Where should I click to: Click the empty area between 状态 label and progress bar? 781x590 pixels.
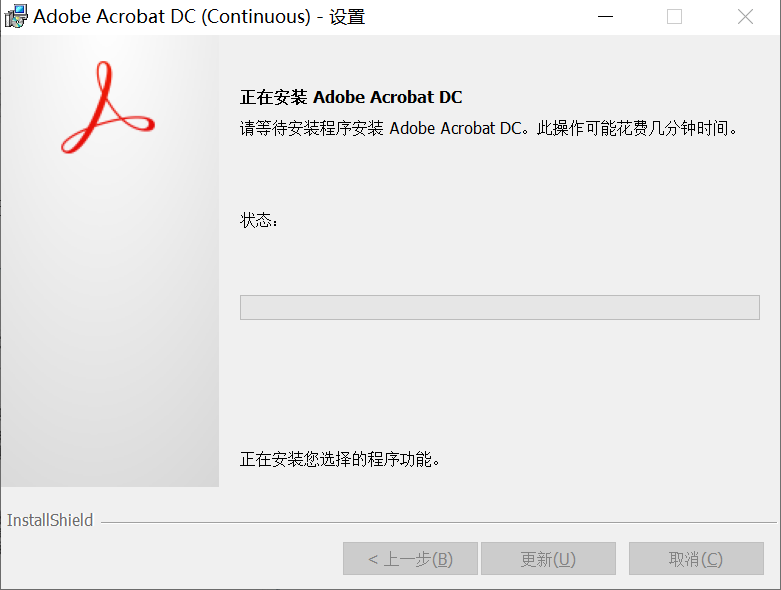pyautogui.click(x=500, y=262)
